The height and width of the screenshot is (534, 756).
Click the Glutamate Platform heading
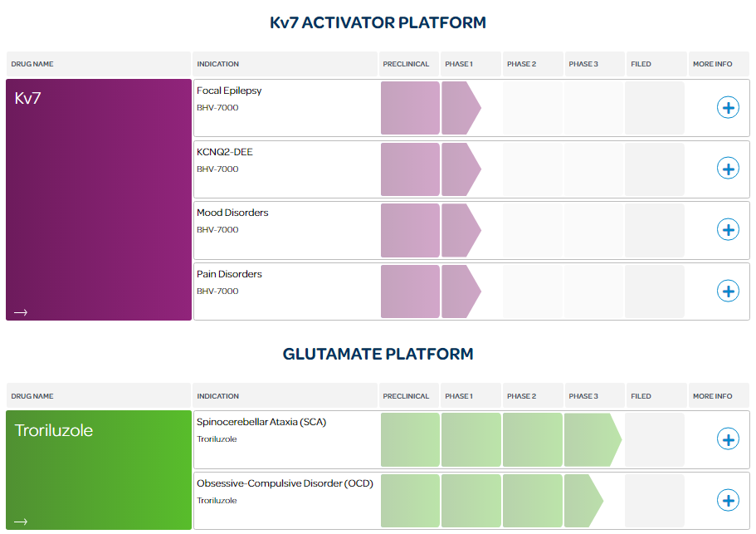coord(378,354)
